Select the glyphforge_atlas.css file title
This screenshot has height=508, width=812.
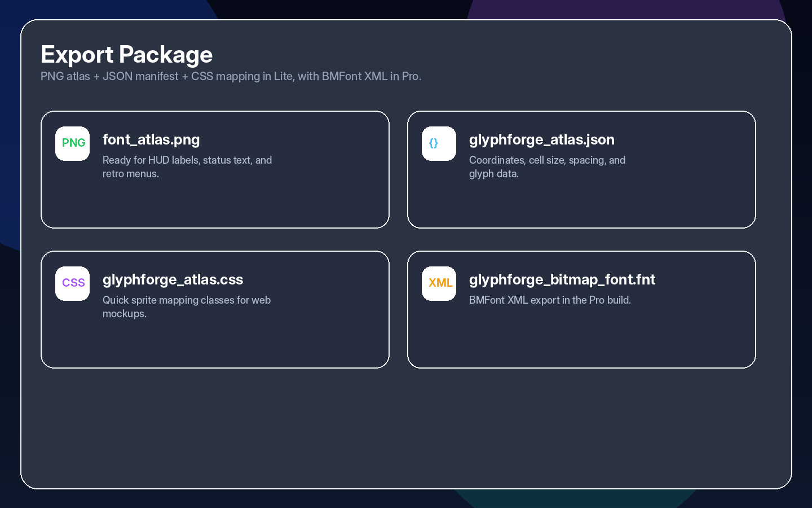tap(173, 279)
